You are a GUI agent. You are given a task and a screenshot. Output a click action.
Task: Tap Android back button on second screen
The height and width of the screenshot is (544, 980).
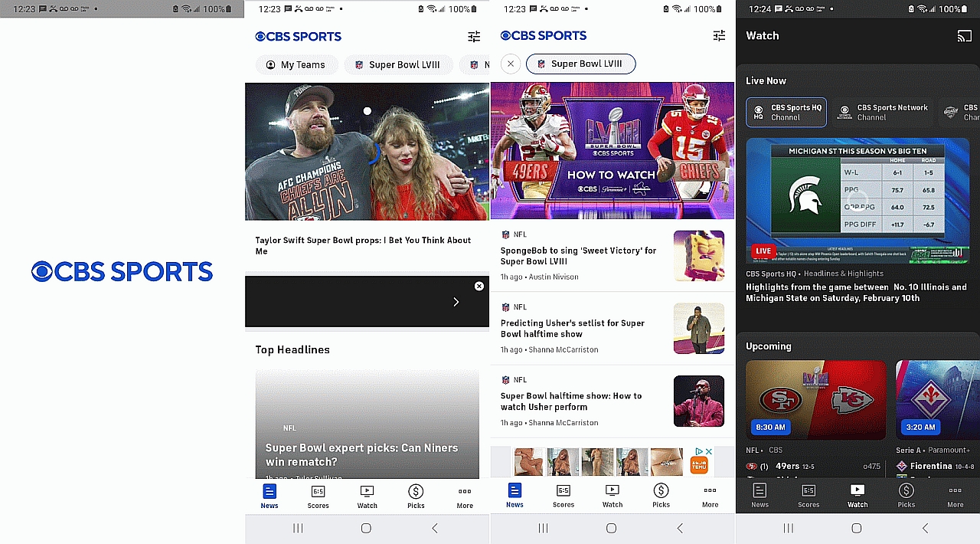[435, 528]
